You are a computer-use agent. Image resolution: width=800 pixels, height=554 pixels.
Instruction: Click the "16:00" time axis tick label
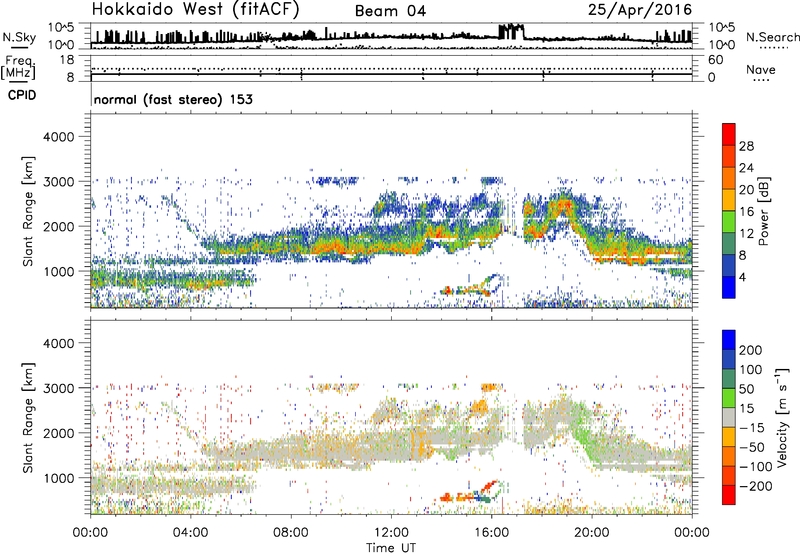tap(491, 533)
